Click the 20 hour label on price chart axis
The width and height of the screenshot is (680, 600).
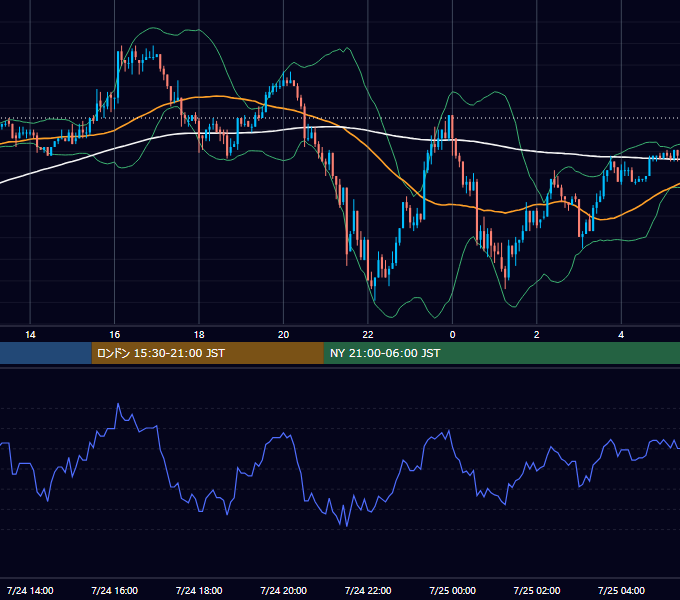point(283,335)
